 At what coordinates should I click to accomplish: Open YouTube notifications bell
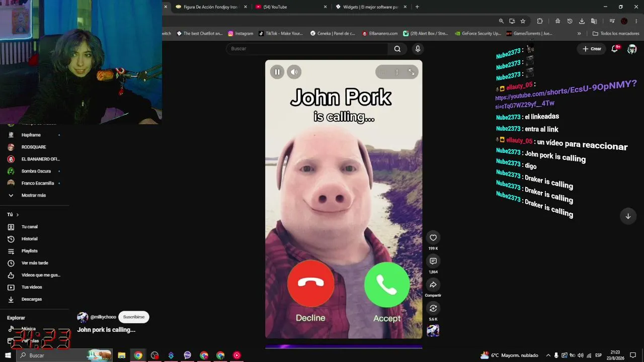615,49
